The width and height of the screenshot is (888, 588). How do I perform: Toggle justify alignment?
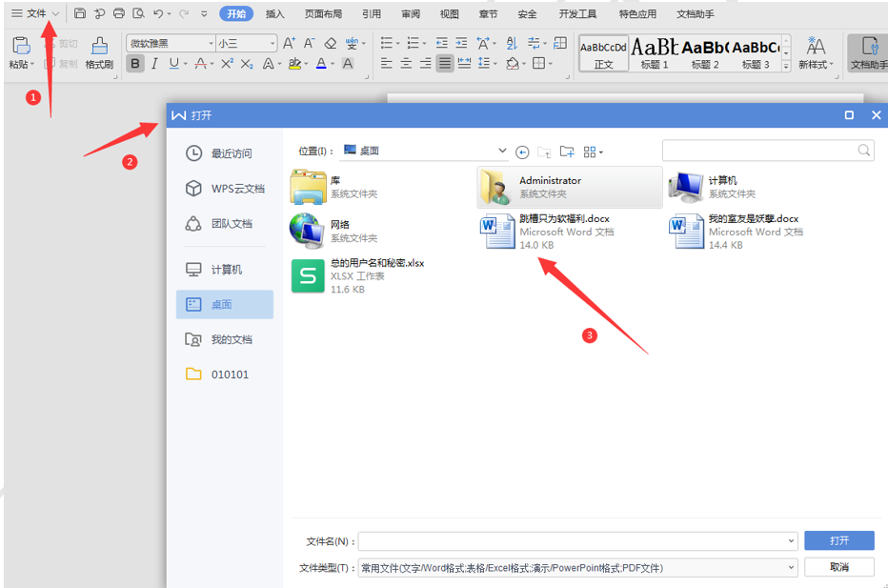click(x=445, y=64)
